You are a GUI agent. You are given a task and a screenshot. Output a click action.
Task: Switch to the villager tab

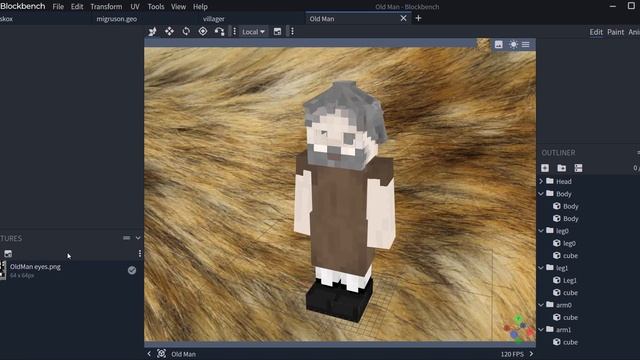point(213,19)
